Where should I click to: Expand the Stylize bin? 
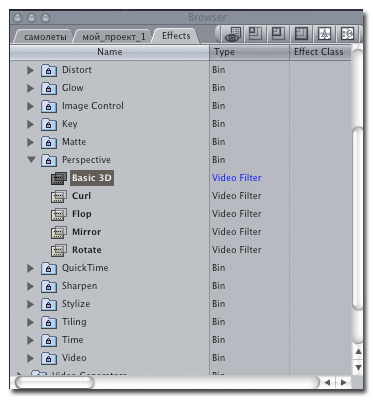click(x=30, y=304)
